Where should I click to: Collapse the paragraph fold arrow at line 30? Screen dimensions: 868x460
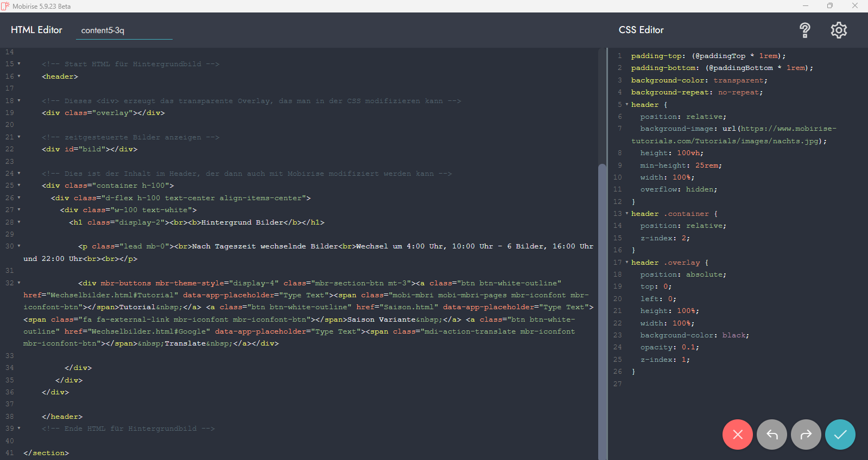pyautogui.click(x=19, y=246)
